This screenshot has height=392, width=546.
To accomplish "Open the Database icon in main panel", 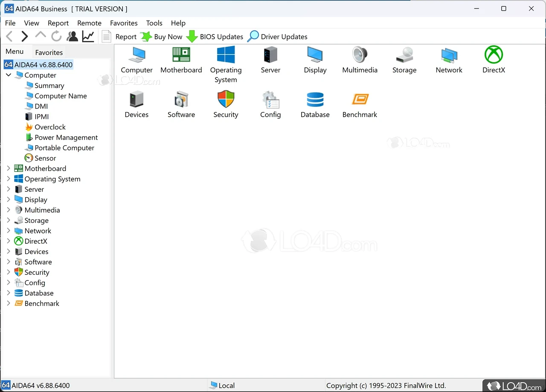I will tap(315, 100).
